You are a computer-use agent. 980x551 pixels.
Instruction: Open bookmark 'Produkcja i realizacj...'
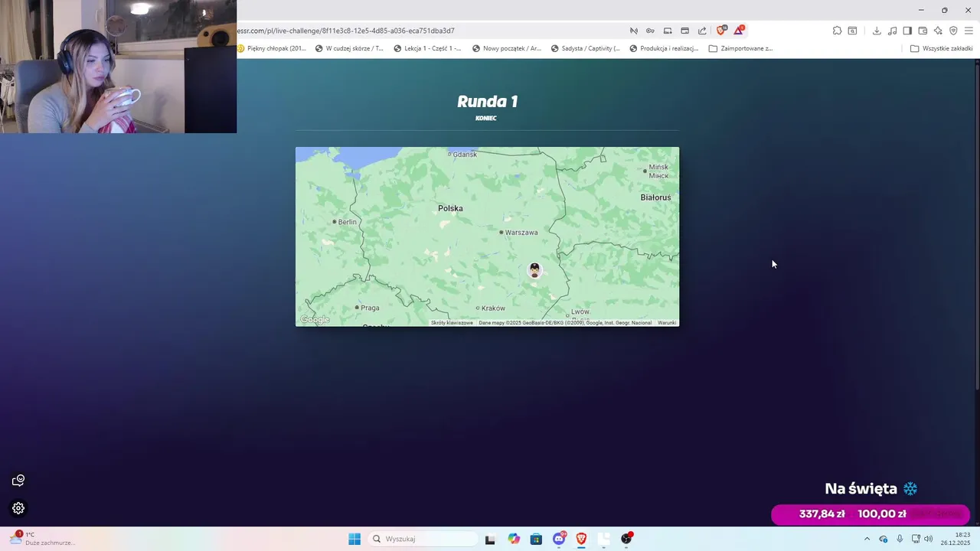click(x=665, y=48)
